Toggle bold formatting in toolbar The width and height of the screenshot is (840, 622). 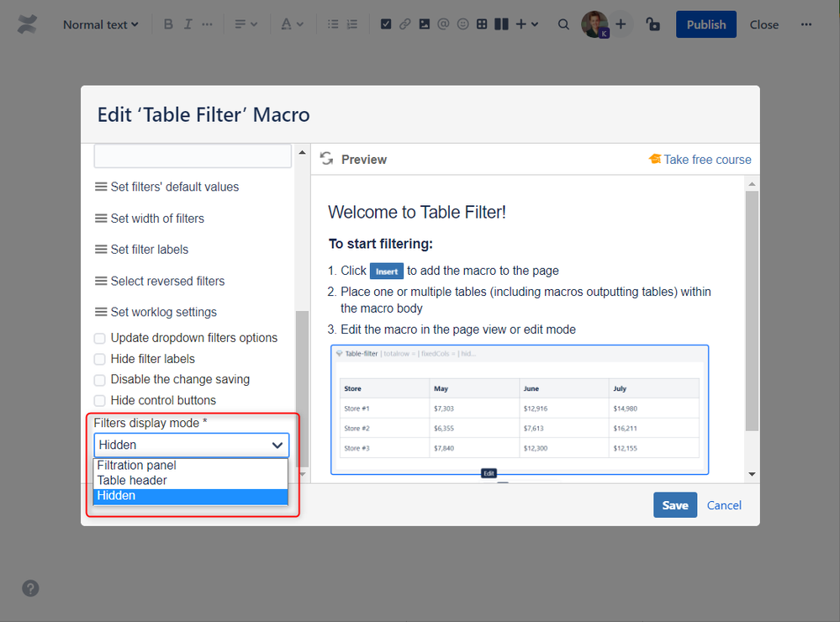tap(168, 24)
